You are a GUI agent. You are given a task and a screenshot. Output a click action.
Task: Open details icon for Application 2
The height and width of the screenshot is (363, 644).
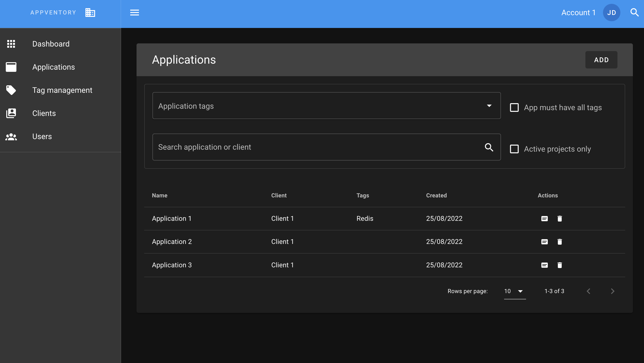pos(544,242)
